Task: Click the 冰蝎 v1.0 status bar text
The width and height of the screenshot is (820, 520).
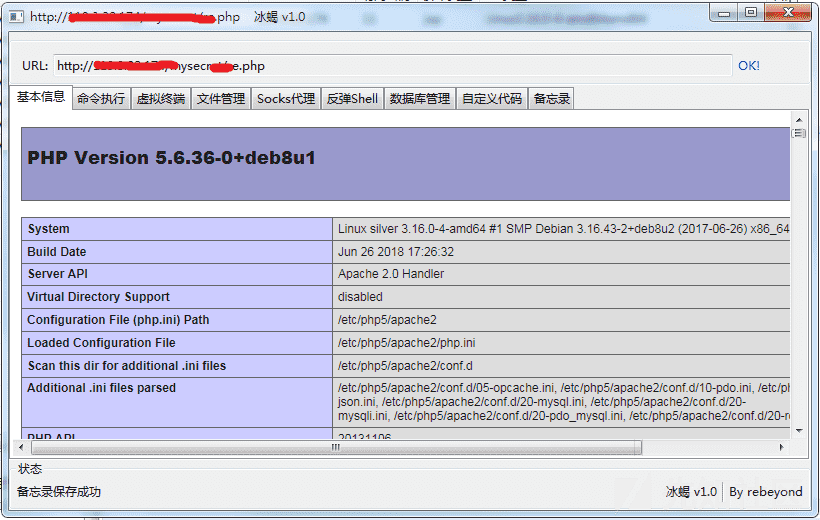Action: click(691, 492)
